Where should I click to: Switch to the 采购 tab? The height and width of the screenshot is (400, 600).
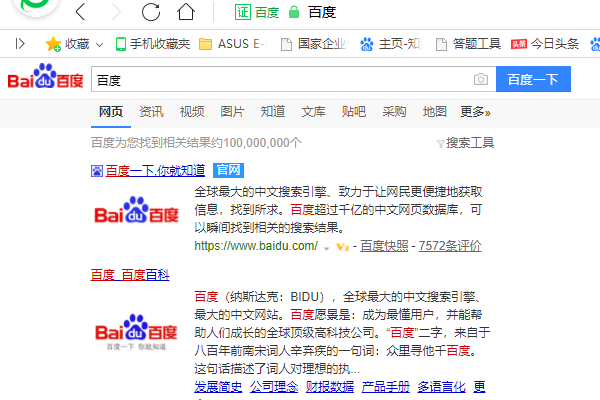394,111
